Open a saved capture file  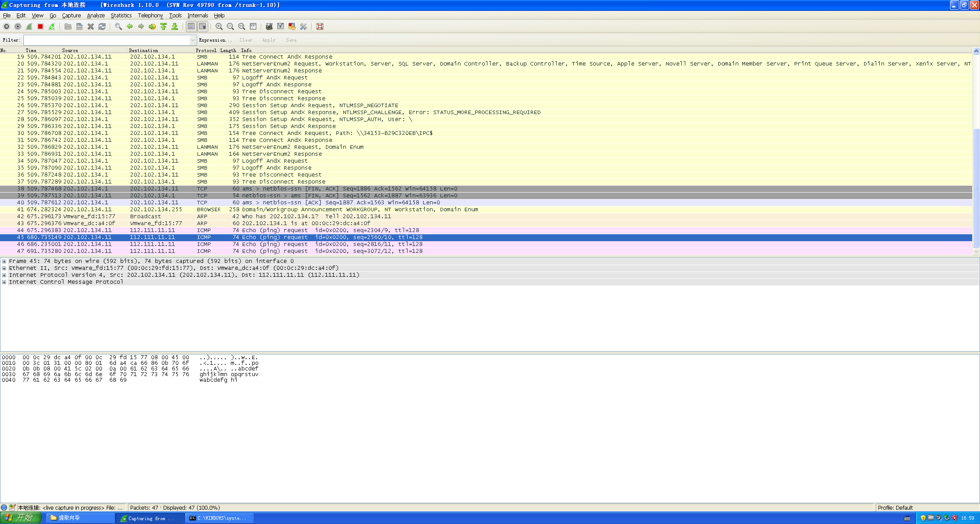(x=68, y=26)
